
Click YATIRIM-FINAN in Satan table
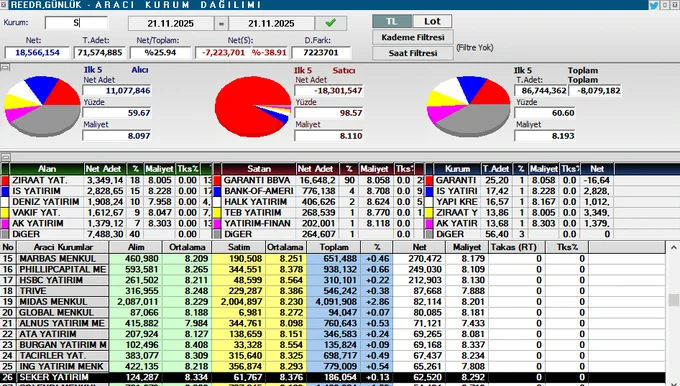click(258, 223)
